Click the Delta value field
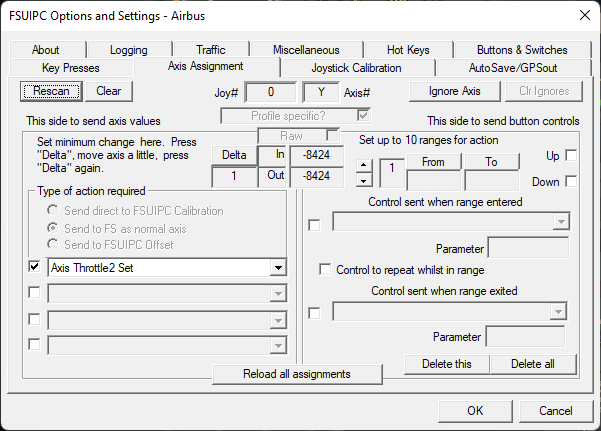 (234, 176)
